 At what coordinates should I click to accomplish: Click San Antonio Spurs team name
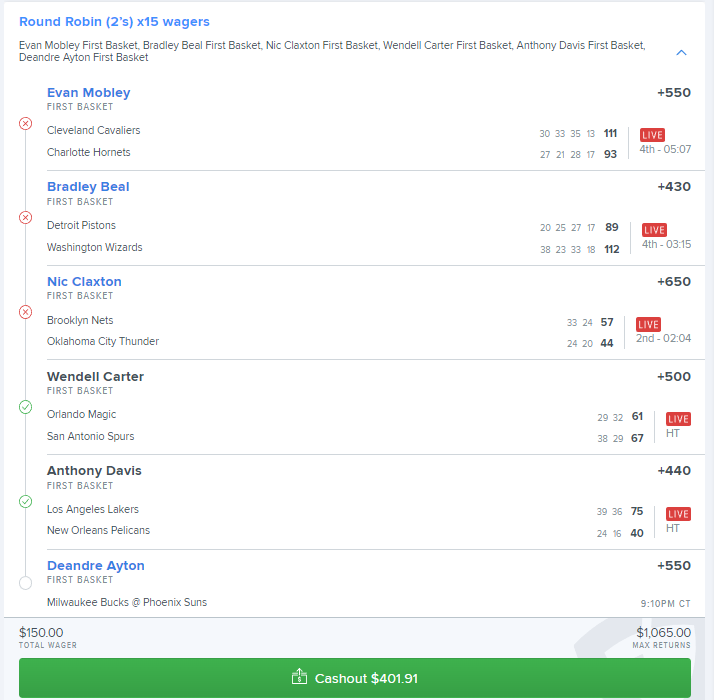(90, 436)
